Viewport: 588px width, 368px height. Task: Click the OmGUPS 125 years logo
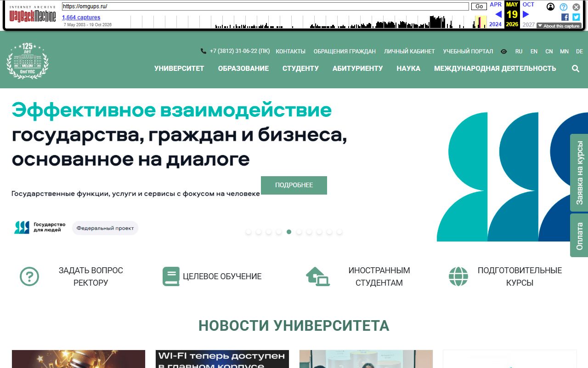[x=28, y=60]
